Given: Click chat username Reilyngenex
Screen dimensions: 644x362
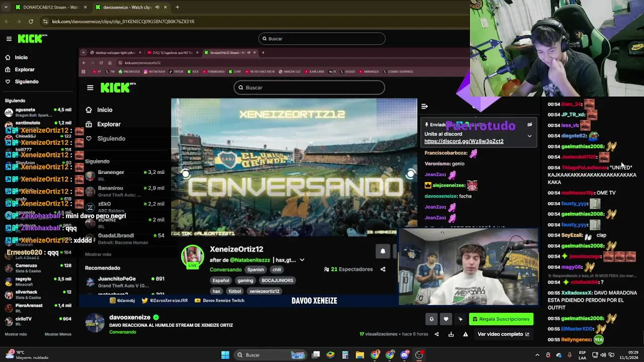Looking at the screenshot, I should (577, 340).
